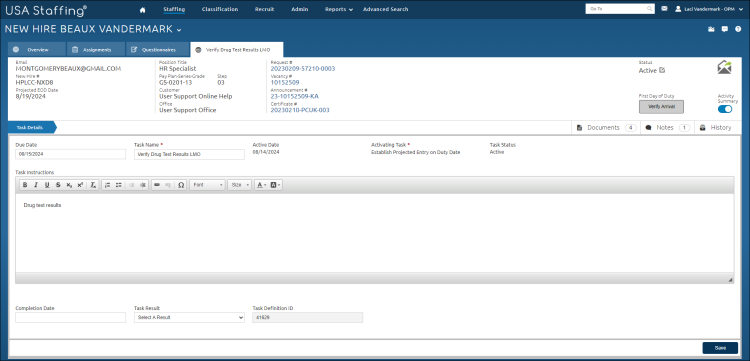
Task: Open request 20230209-57210-0003 link
Action: pyautogui.click(x=303, y=69)
